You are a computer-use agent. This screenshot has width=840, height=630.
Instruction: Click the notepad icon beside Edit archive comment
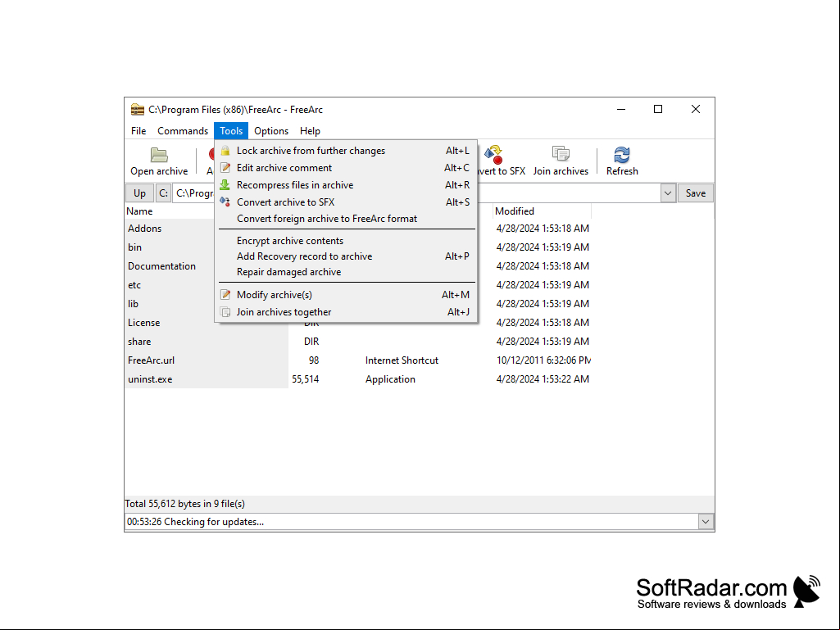click(225, 168)
